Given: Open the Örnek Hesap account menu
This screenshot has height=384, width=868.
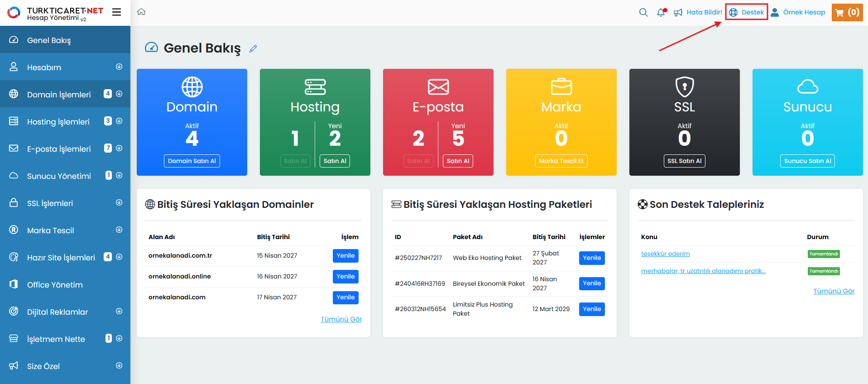Looking at the screenshot, I should 799,12.
